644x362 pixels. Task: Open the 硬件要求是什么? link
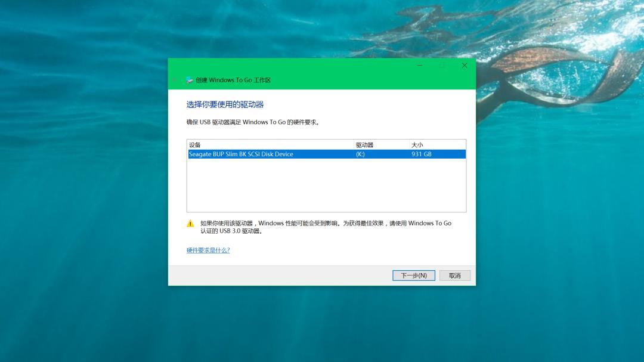point(206,250)
